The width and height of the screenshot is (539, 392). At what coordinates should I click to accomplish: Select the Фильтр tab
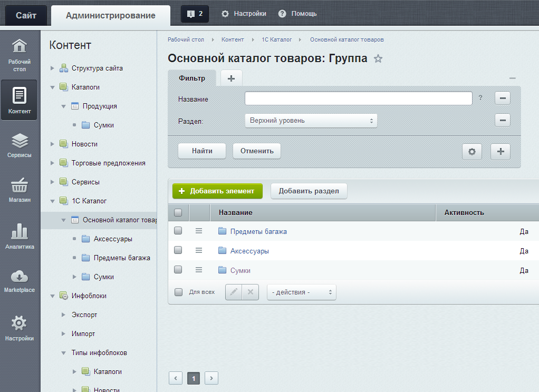(192, 78)
